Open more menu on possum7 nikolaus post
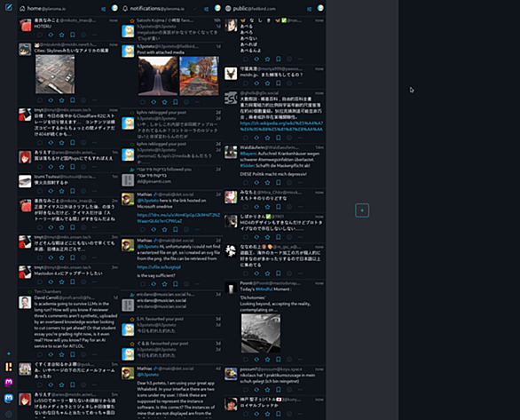 [300, 390]
